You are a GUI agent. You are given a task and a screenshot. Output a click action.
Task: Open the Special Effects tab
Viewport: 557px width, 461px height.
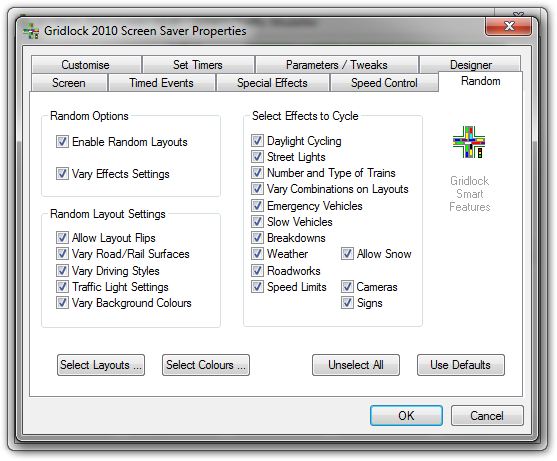272,83
